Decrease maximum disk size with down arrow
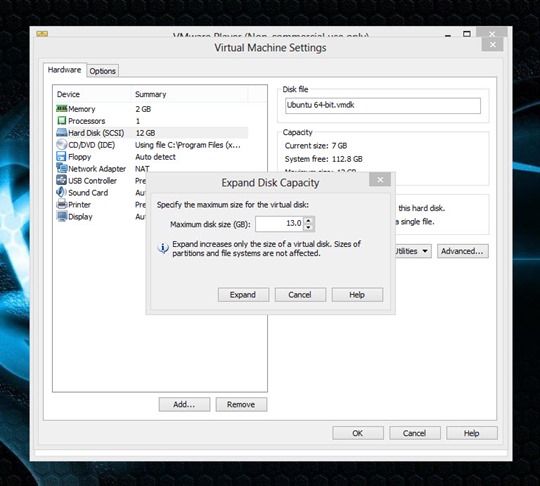This screenshot has width=540, height=486. pyautogui.click(x=309, y=227)
